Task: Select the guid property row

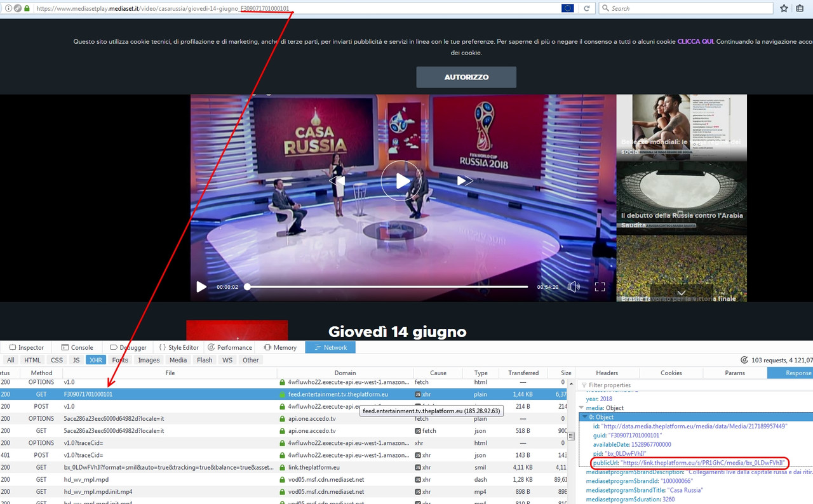Action: pyautogui.click(x=696, y=435)
